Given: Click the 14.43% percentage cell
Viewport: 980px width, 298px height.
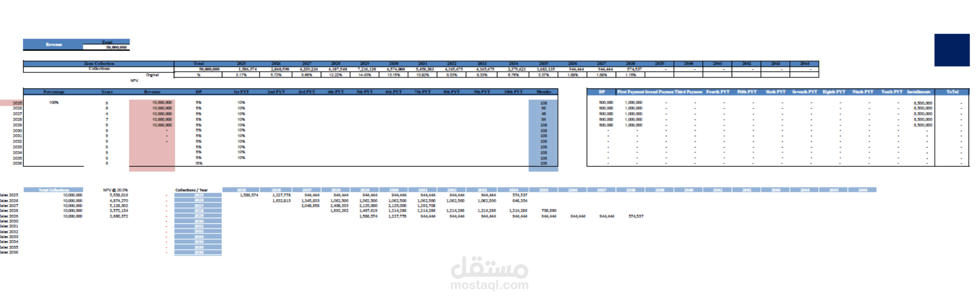Looking at the screenshot, I should (x=364, y=75).
